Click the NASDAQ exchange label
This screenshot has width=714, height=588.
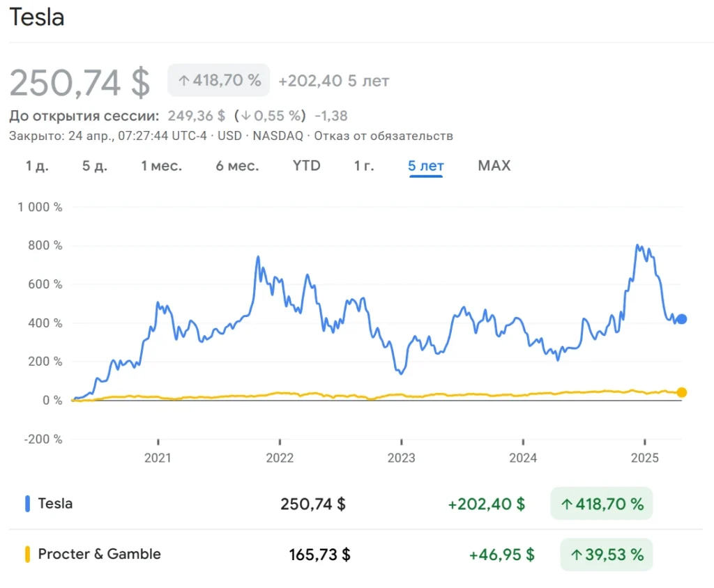click(278, 136)
